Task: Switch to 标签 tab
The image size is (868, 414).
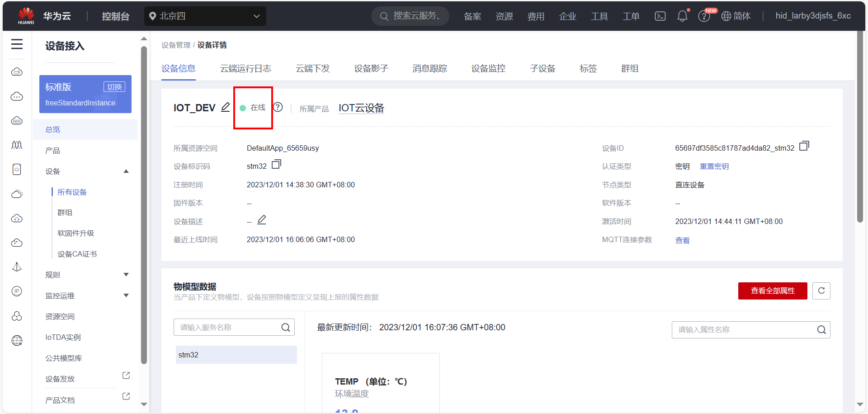Action: pos(588,68)
